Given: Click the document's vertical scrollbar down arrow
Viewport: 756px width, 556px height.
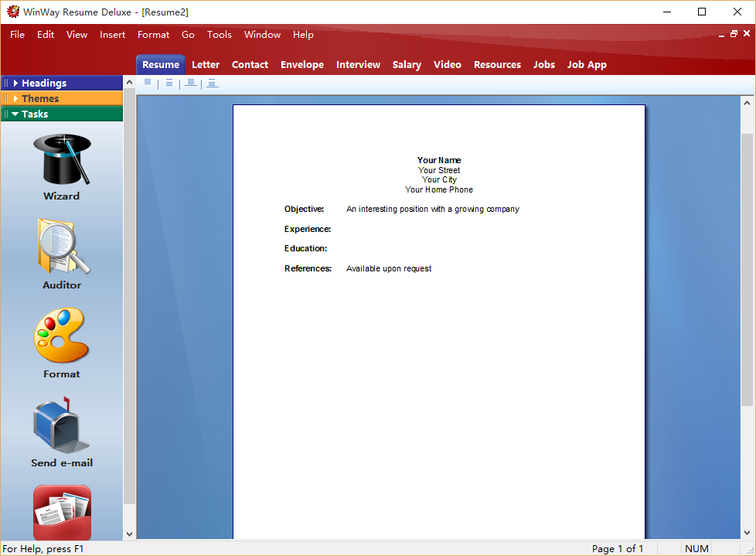Looking at the screenshot, I should 747,533.
